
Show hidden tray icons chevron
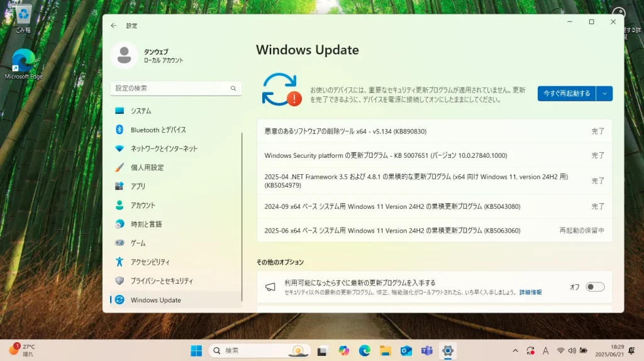(x=516, y=351)
